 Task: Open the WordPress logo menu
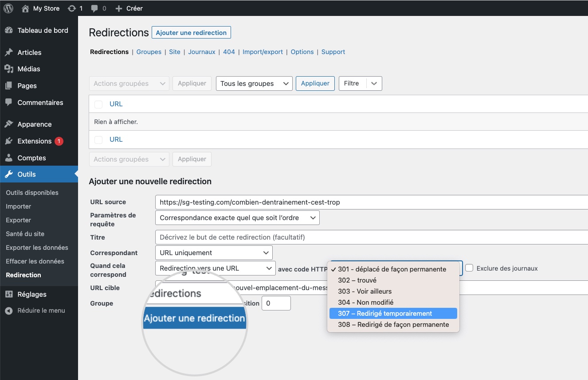pos(8,8)
